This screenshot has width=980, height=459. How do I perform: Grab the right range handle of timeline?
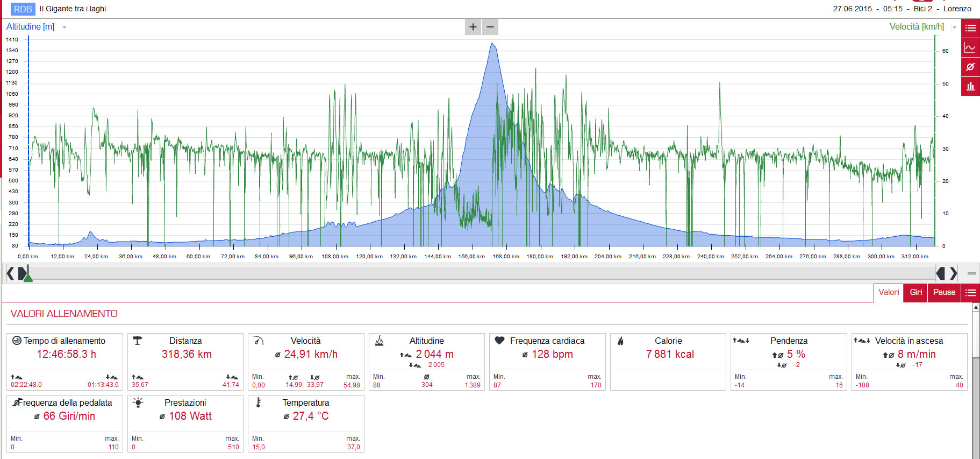point(941,274)
